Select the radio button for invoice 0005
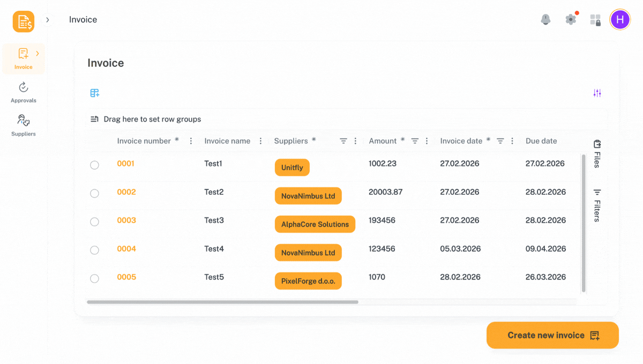This screenshot has height=364, width=643. click(x=94, y=278)
